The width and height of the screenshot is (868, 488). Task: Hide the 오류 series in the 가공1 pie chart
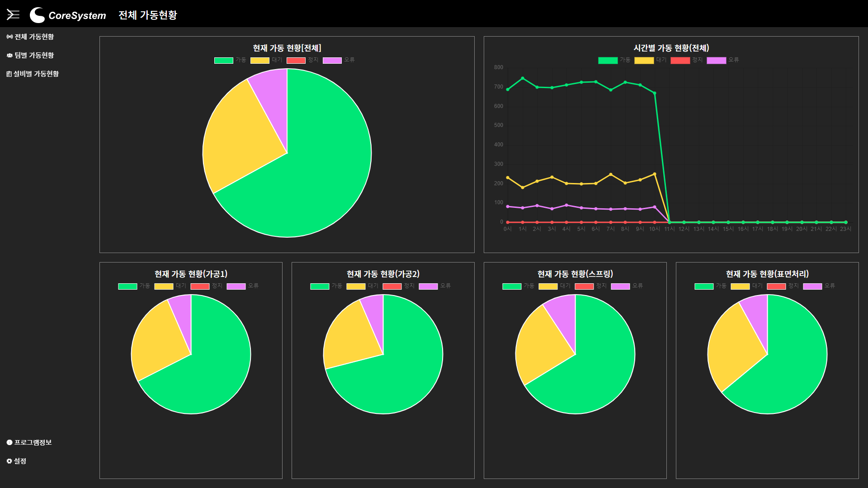pyautogui.click(x=243, y=286)
